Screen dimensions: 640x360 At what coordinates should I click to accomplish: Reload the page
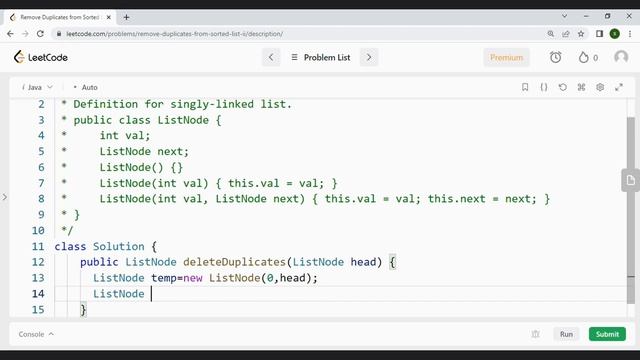[40, 34]
